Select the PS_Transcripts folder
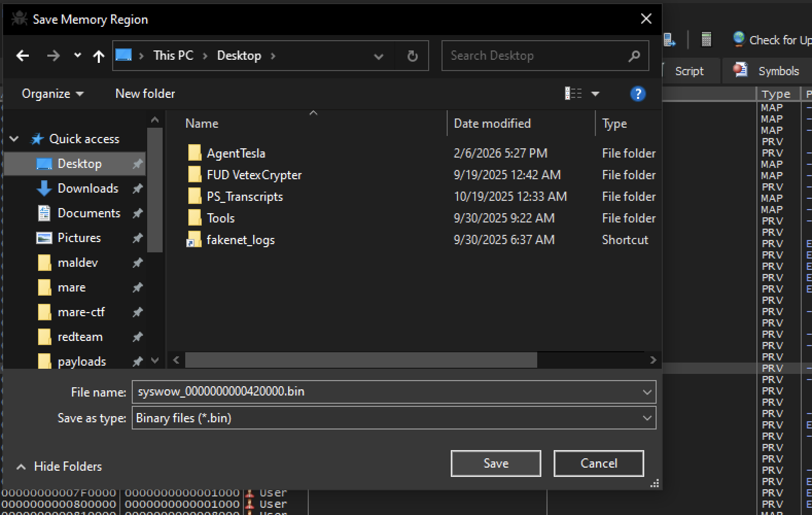The height and width of the screenshot is (515, 812). [x=244, y=197]
